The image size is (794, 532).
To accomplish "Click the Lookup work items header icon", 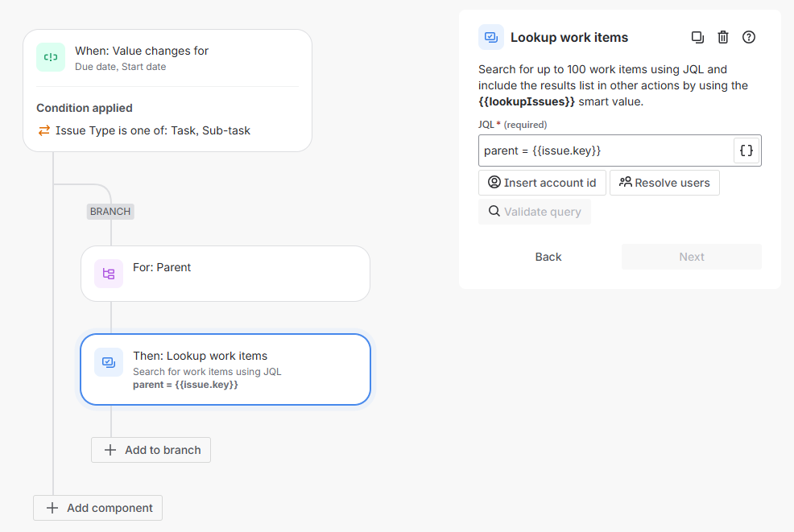I will 491,37.
